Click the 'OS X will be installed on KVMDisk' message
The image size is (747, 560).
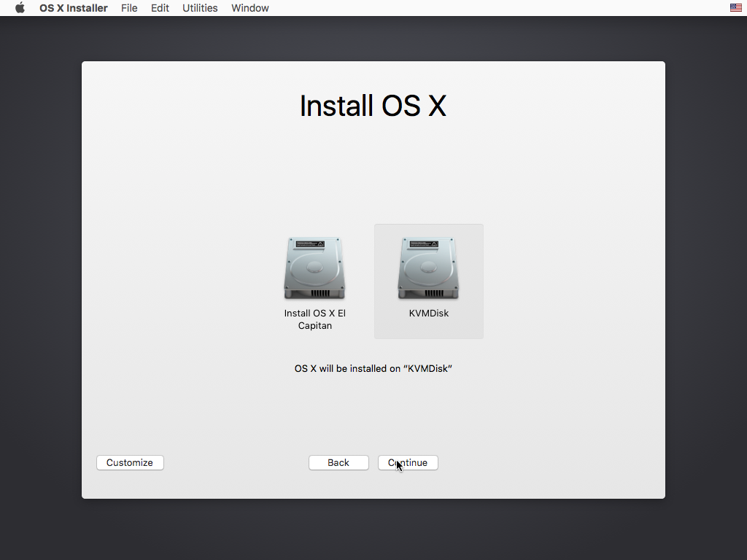click(373, 368)
